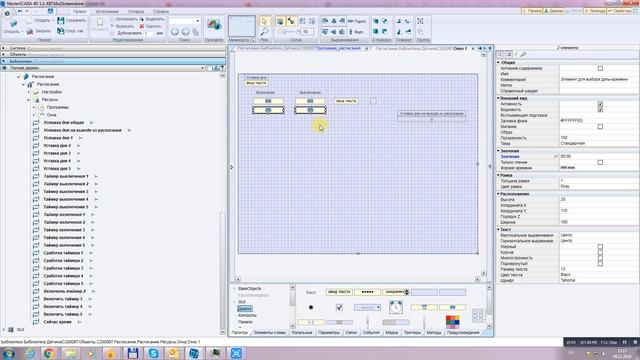Click the group elements icon in Группа
The width and height of the screenshot is (640, 360).
(420, 21)
